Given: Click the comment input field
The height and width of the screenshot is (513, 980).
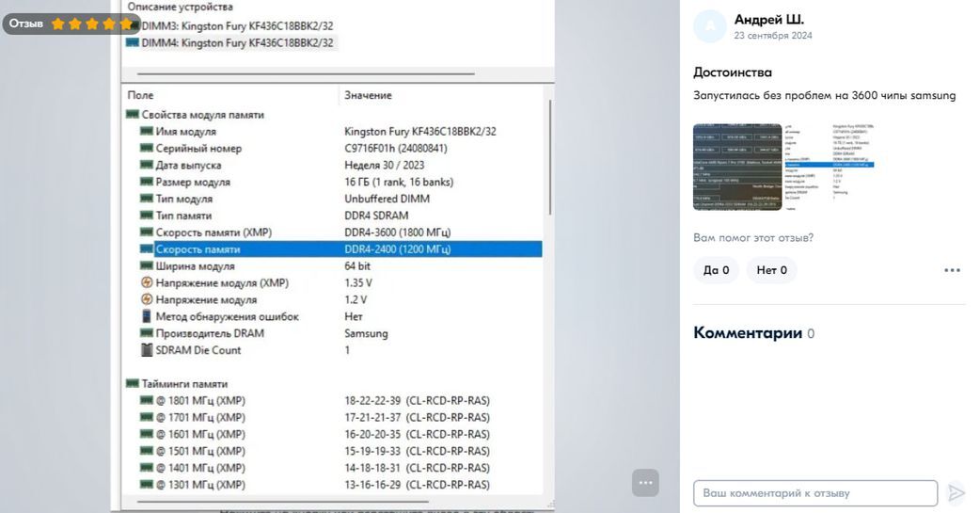Looking at the screenshot, I should point(814,493).
